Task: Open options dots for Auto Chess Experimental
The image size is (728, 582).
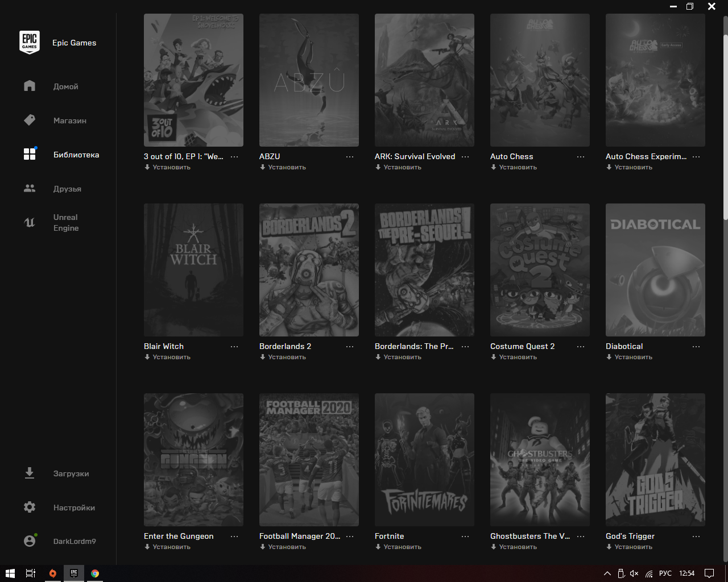Action: (696, 157)
